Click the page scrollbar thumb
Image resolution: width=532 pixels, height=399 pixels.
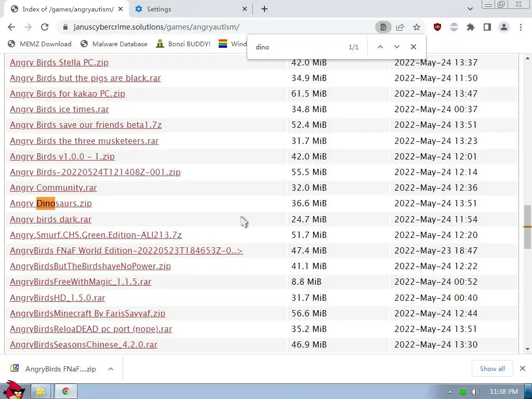527,227
